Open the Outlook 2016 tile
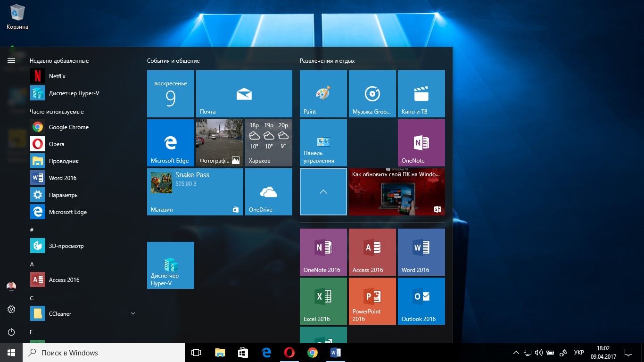The height and width of the screenshot is (362, 644). point(421,301)
